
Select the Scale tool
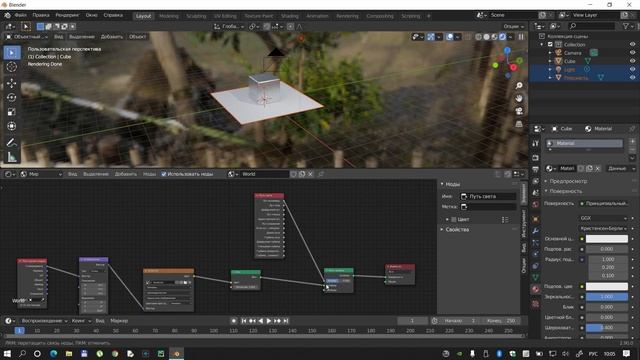point(12,111)
